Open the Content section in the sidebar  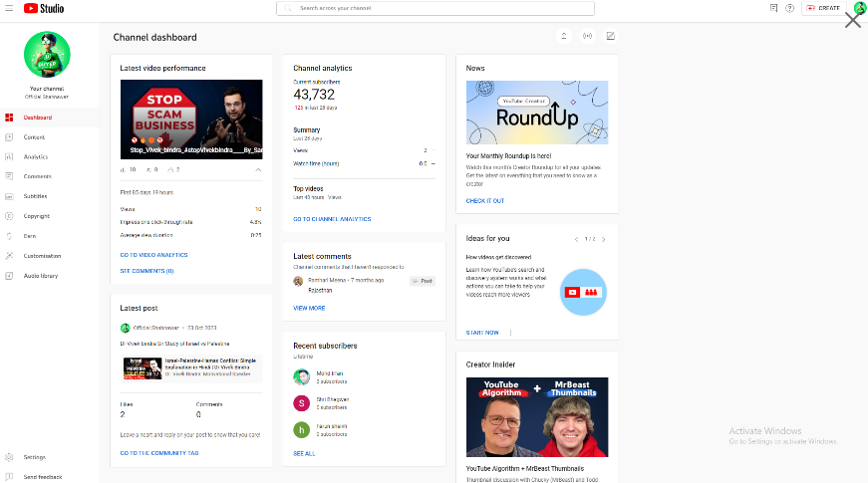[x=34, y=137]
